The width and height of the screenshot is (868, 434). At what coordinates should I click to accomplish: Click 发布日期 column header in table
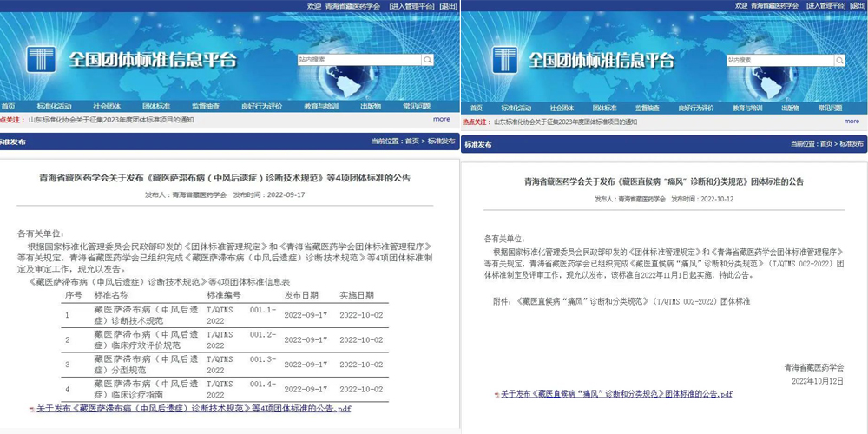[x=302, y=295]
